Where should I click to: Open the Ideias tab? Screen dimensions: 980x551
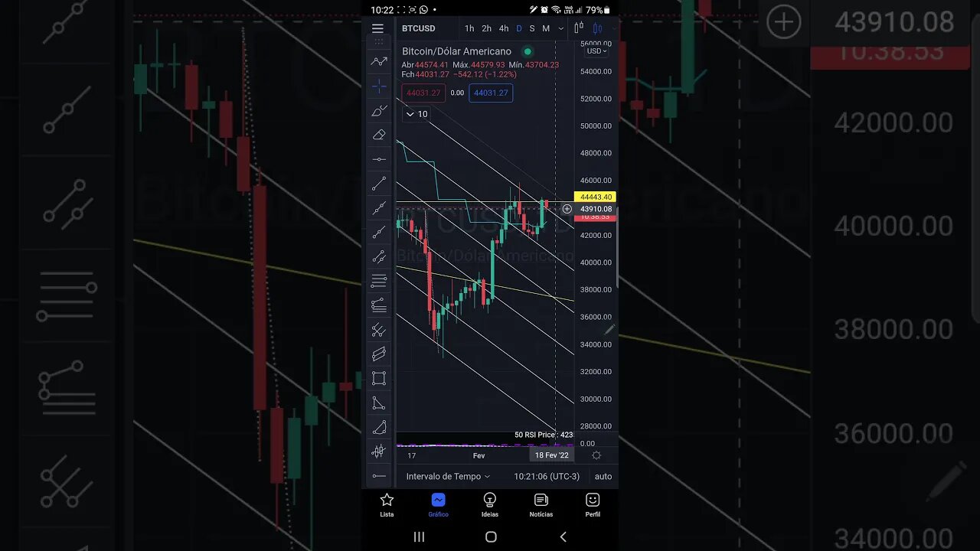point(489,504)
